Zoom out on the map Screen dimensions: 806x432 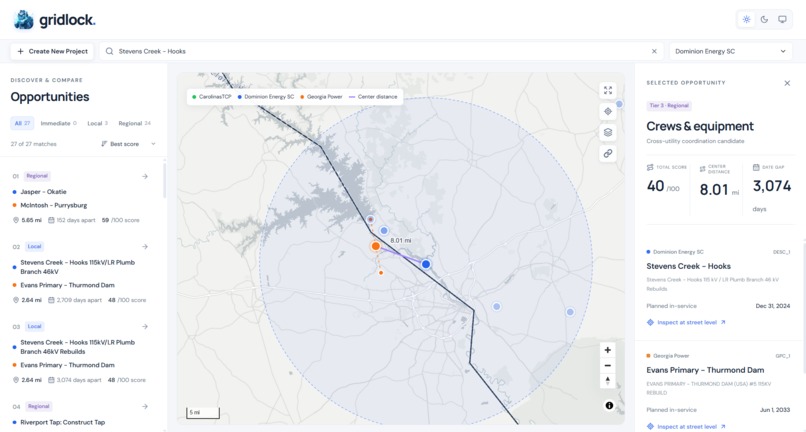click(x=608, y=366)
